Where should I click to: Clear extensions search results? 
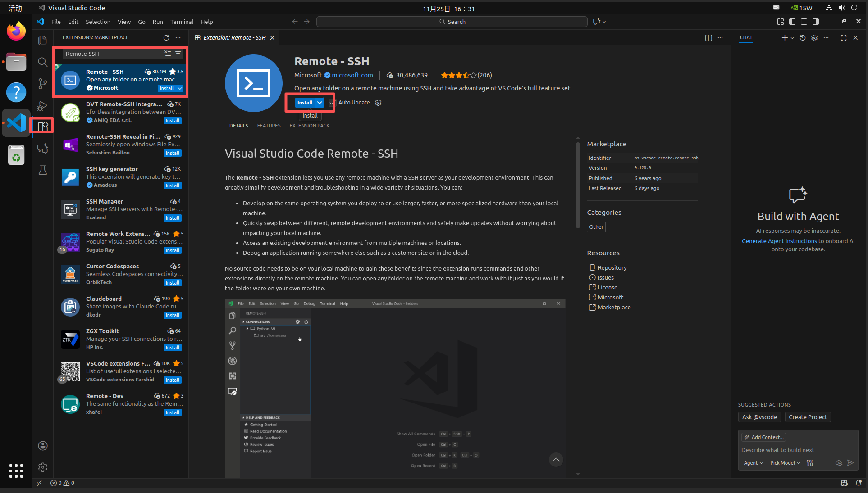[168, 54]
